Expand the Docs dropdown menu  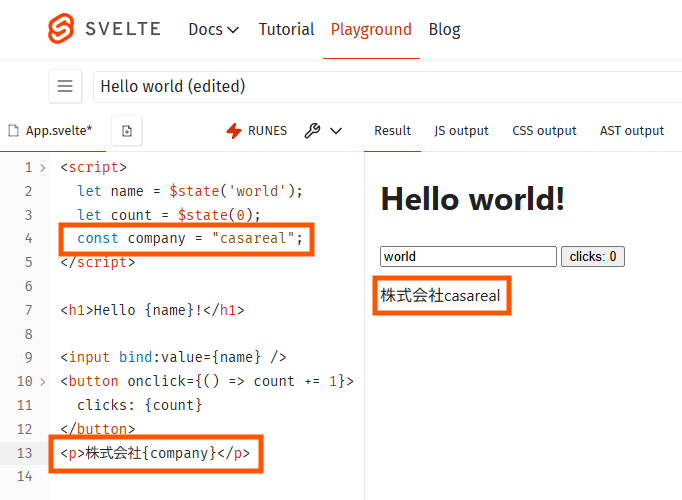click(x=214, y=30)
